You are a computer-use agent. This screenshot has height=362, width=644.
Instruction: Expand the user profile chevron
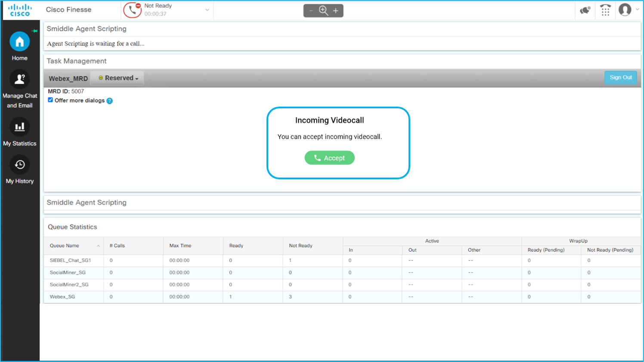pos(637,9)
